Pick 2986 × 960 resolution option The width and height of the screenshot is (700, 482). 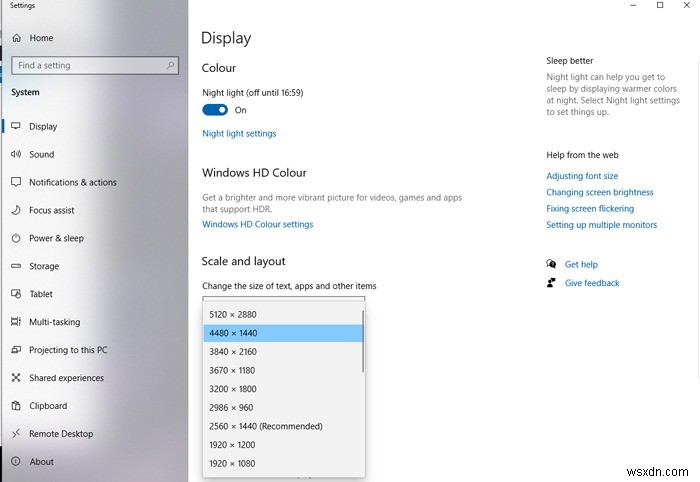coord(283,407)
